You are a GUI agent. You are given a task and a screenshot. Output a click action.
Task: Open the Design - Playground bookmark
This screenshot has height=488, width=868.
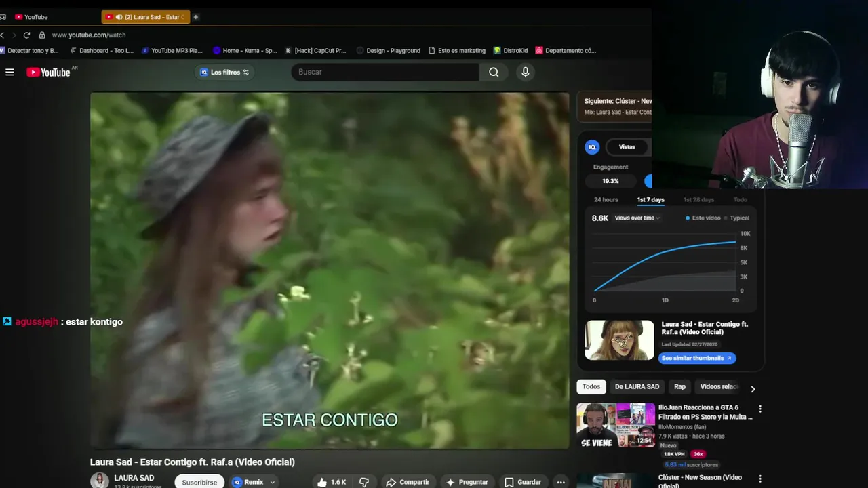click(389, 50)
